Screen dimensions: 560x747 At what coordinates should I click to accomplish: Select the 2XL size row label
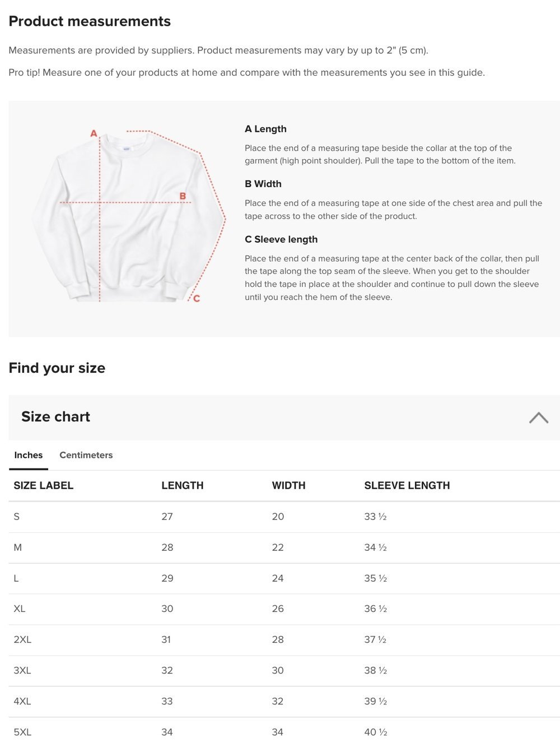(x=22, y=639)
